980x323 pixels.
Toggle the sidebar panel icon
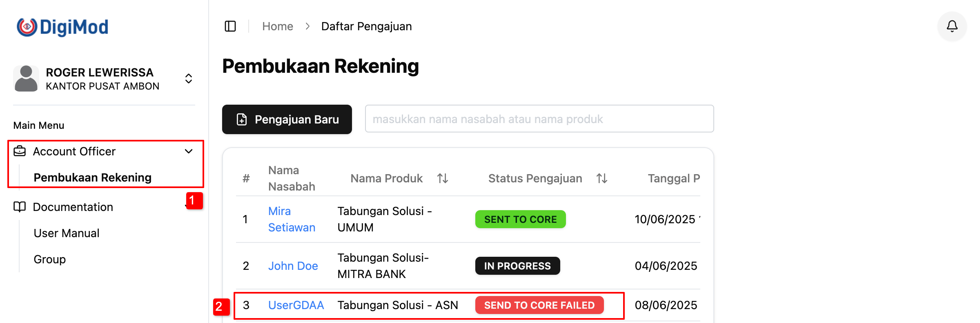tap(230, 27)
